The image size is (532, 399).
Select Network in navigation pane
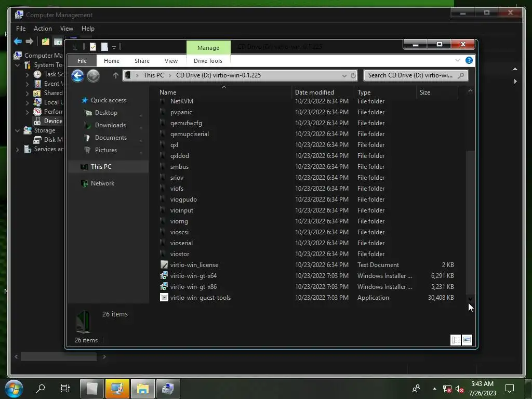pyautogui.click(x=102, y=183)
